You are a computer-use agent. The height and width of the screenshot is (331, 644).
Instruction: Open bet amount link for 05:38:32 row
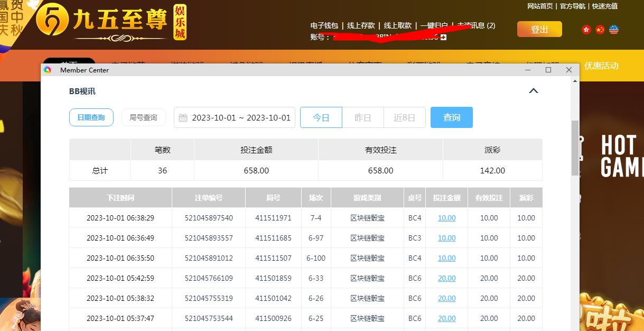447,298
